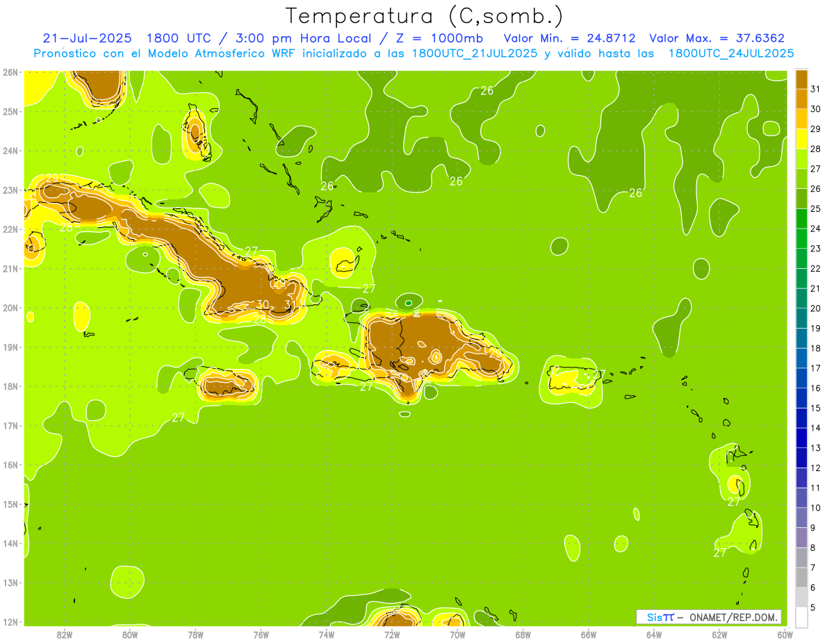The width and height of the screenshot is (834, 644).
Task: Select 'Valor Max. = 37.6362' text
Action: click(x=717, y=38)
